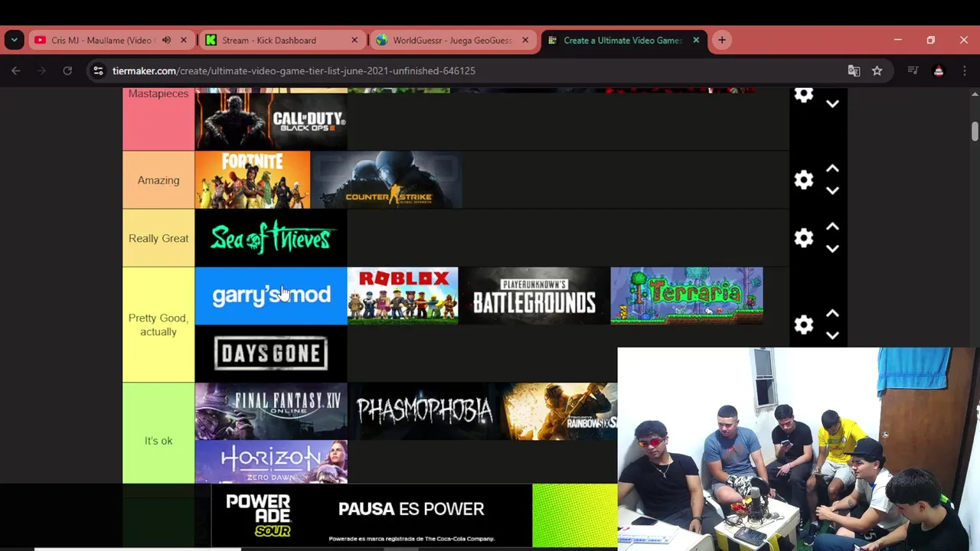The width and height of the screenshot is (980, 551).
Task: Open a new browser tab
Action: [721, 40]
